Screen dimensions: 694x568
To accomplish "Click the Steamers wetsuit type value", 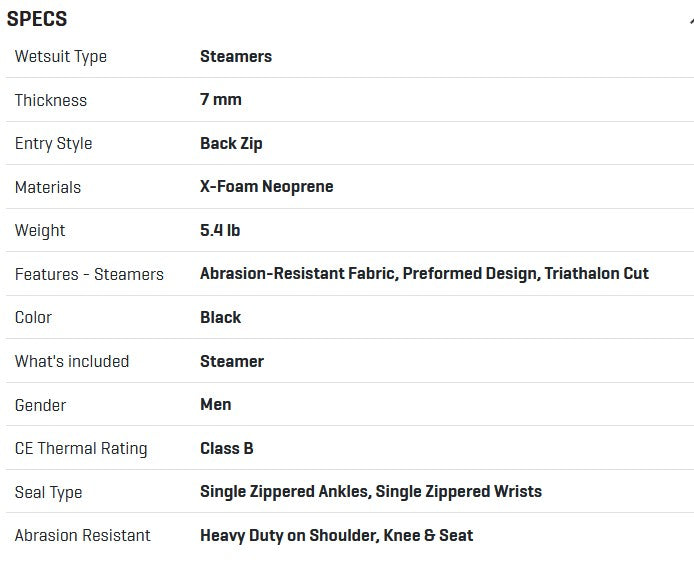I will coord(236,56).
